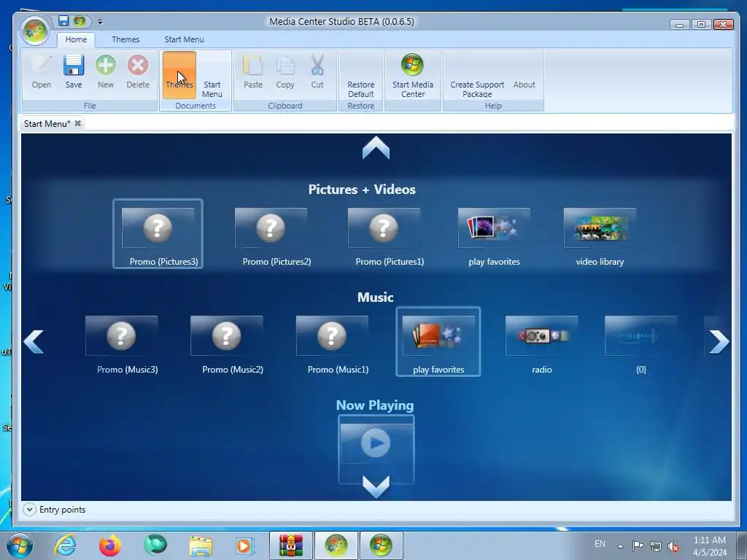Click the up arrow above Pictures + Videos

click(x=376, y=147)
